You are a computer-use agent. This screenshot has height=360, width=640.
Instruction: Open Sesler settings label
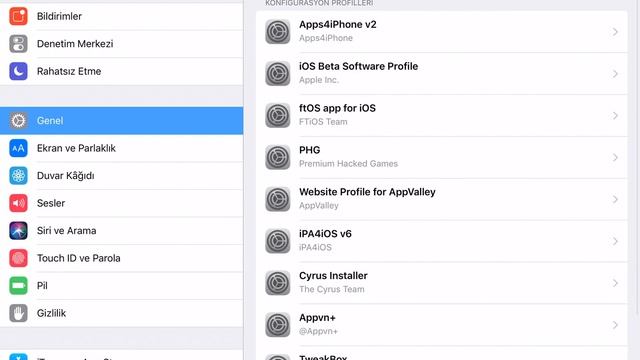tap(51, 203)
